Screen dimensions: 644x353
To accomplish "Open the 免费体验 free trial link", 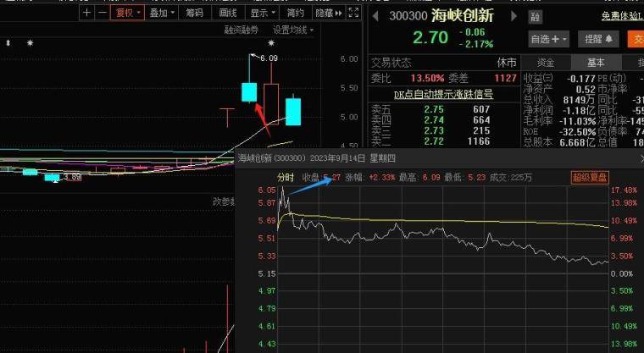I will click(x=623, y=16).
